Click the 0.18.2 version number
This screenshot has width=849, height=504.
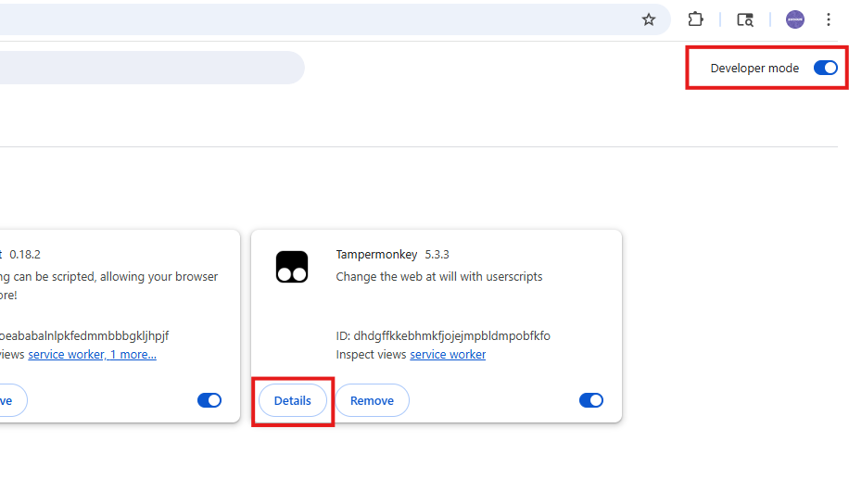coord(25,255)
